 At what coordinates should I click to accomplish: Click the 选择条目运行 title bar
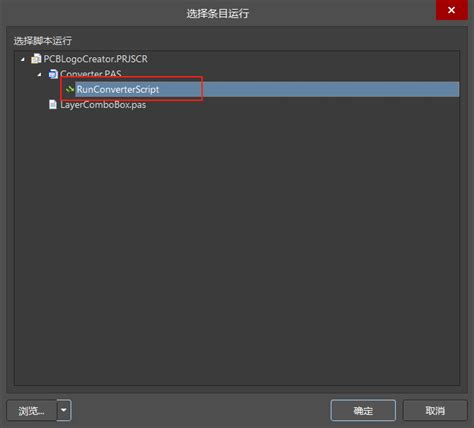click(x=218, y=13)
